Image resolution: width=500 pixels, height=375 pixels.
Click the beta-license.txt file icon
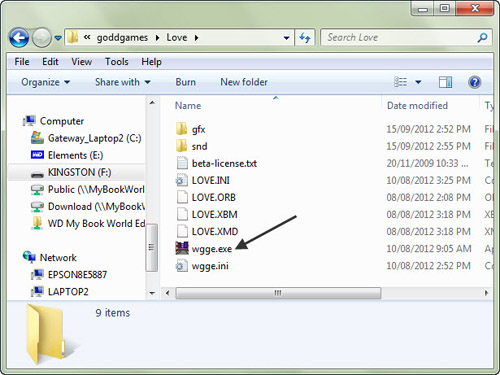182,163
